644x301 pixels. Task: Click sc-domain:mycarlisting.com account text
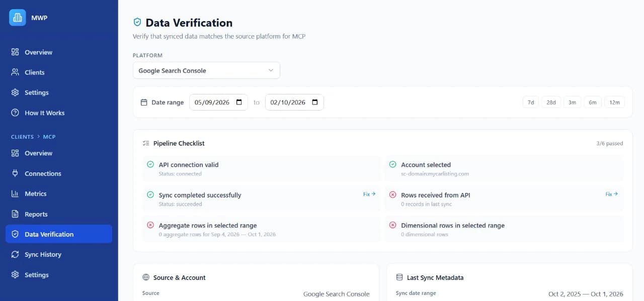[x=435, y=174]
